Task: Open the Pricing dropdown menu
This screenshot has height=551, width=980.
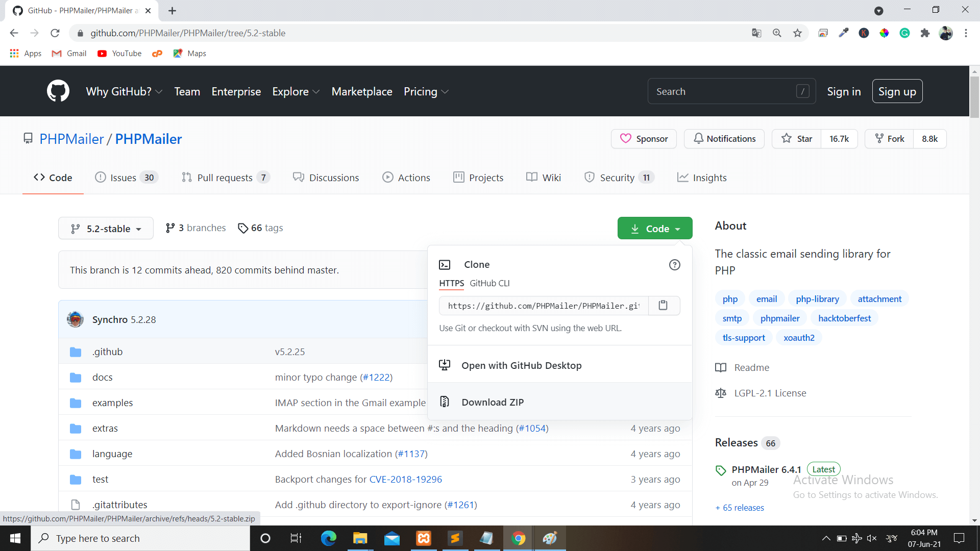Action: tap(425, 91)
